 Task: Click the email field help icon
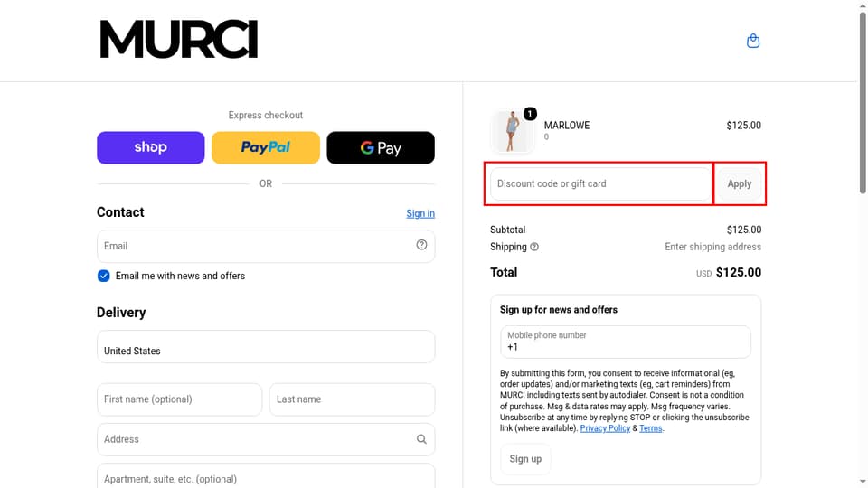click(x=422, y=245)
